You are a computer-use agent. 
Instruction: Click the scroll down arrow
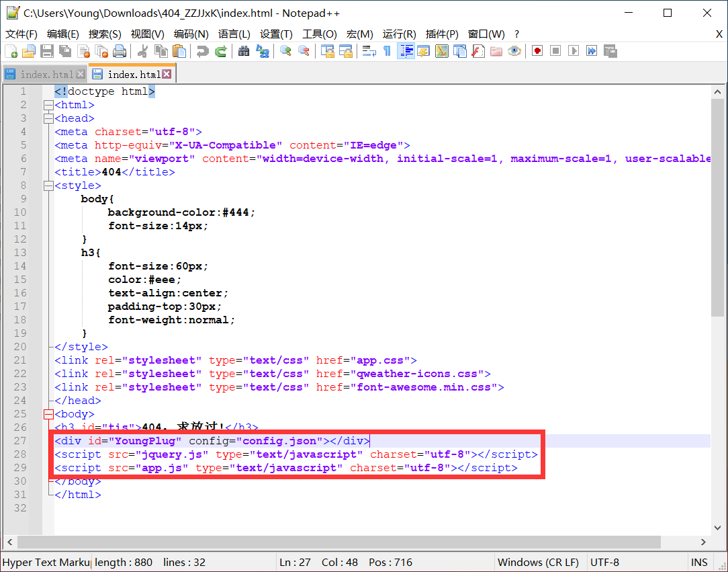pos(717,528)
